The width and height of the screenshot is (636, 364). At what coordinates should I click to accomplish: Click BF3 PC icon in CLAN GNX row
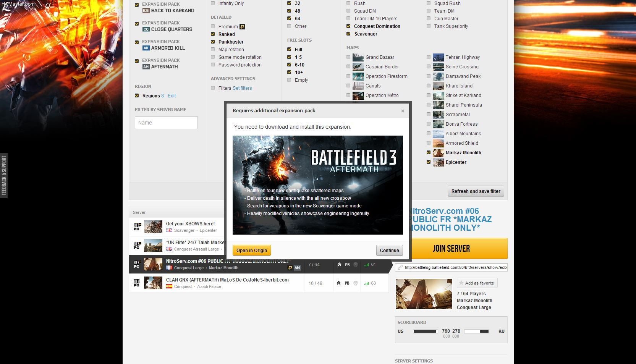137,283
